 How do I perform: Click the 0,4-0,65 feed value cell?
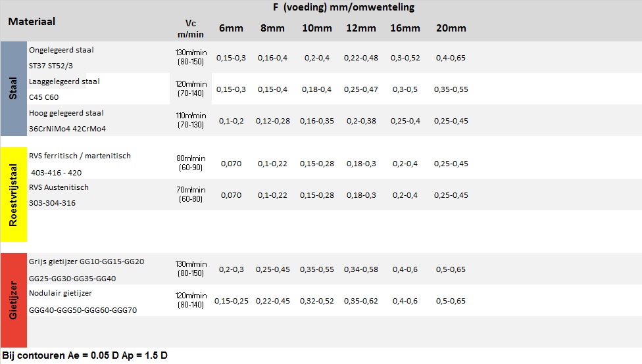point(451,58)
